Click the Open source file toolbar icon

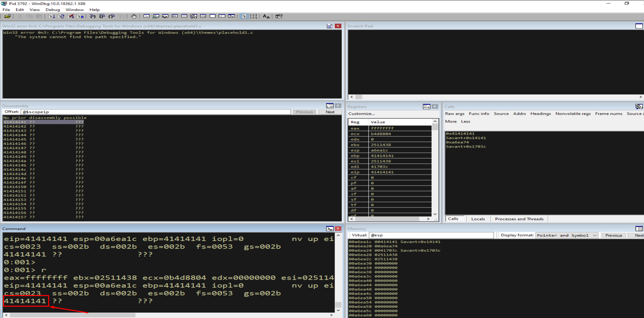[8, 16]
